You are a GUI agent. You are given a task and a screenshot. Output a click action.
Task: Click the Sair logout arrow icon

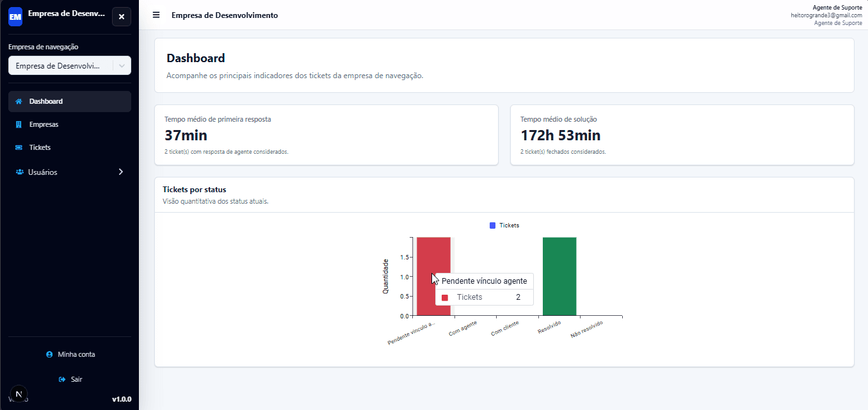point(62,379)
